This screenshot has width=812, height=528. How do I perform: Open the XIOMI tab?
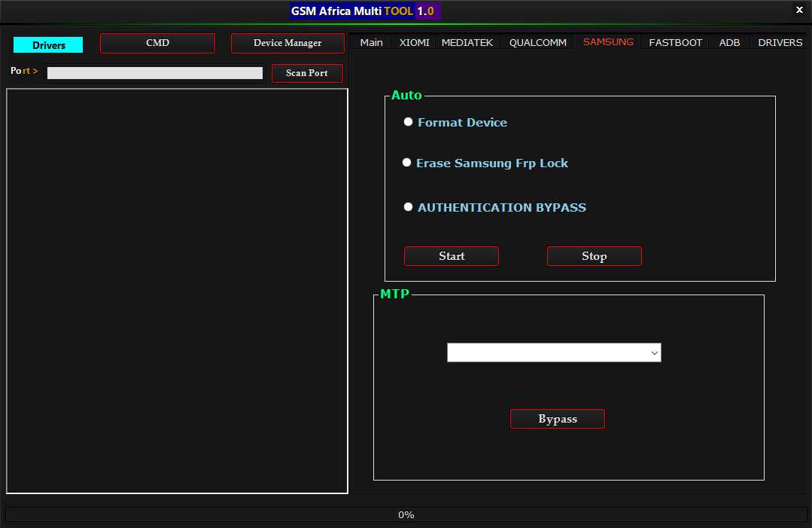[414, 43]
